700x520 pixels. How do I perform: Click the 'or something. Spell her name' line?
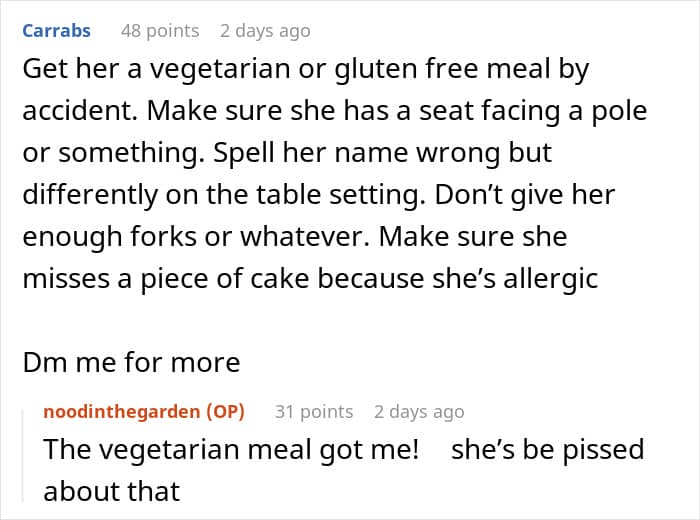click(x=287, y=153)
